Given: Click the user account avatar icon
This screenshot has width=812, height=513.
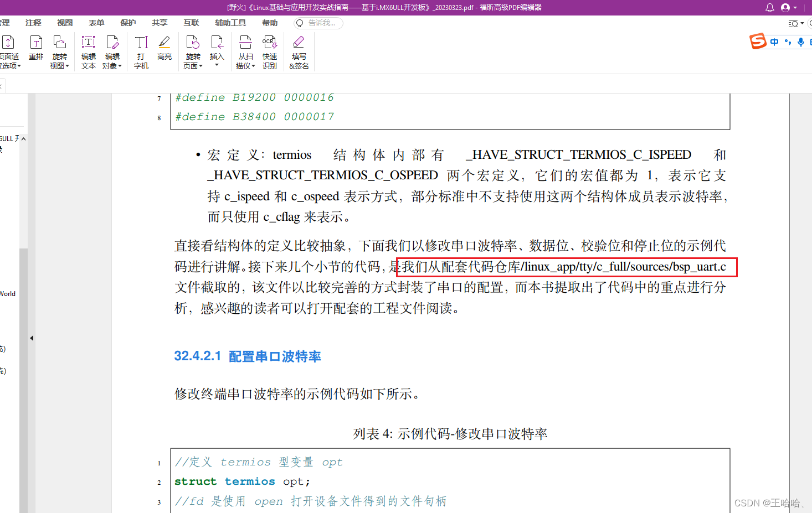Looking at the screenshot, I should (785, 8).
